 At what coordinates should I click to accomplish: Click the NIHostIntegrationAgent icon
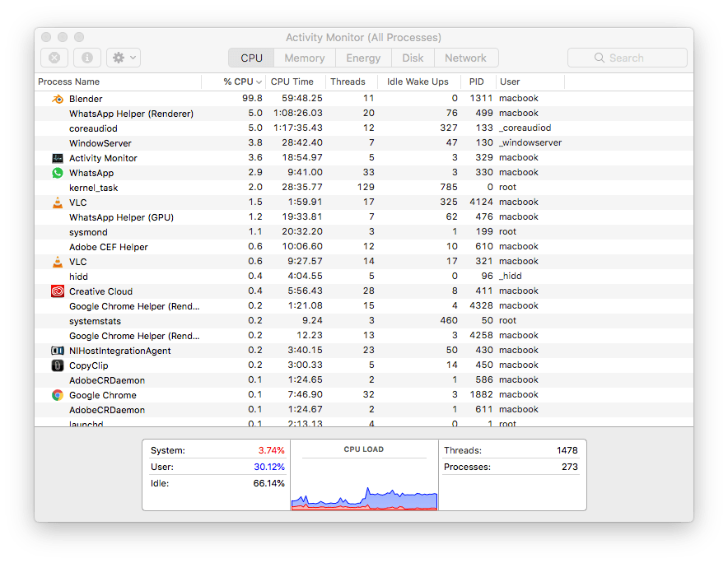[x=58, y=351]
